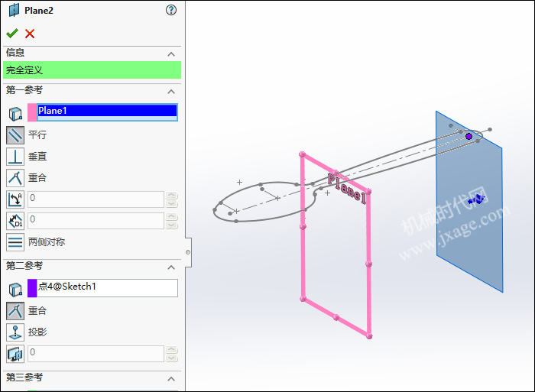Collapse the 第一参考 section
The width and height of the screenshot is (535, 392).
coord(171,92)
